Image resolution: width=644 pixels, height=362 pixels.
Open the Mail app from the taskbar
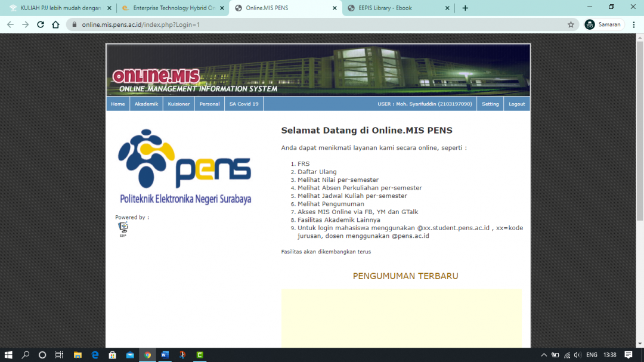129,355
